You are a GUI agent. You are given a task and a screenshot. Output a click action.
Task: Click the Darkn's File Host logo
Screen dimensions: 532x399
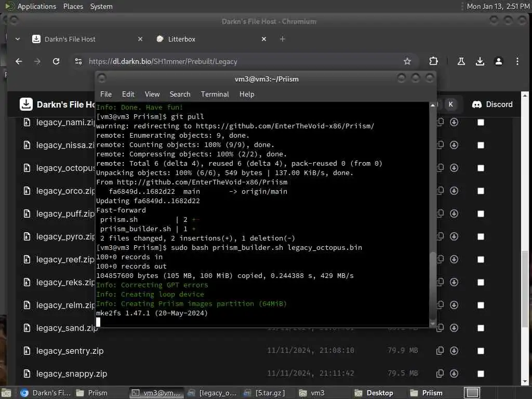click(26, 104)
